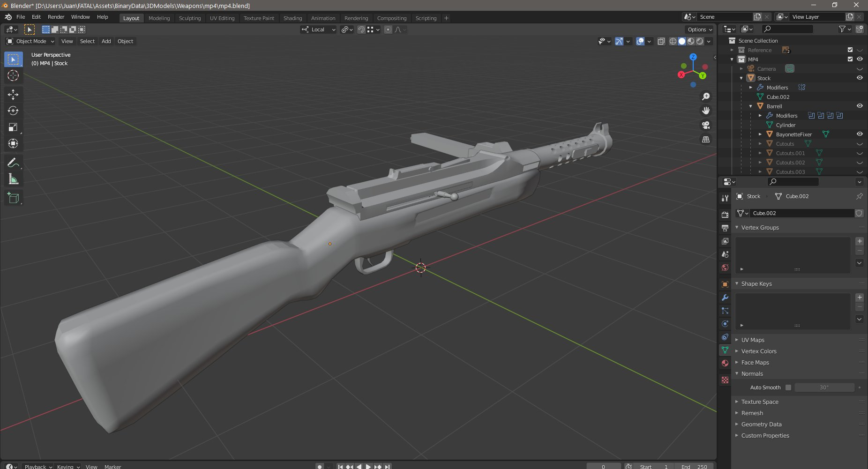Enable the Auto Smooth checkbox

pos(788,387)
